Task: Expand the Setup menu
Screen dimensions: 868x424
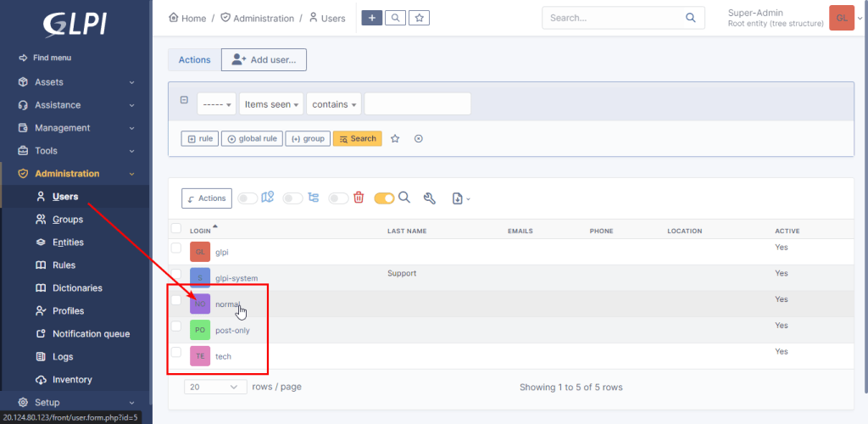Action: (75, 403)
